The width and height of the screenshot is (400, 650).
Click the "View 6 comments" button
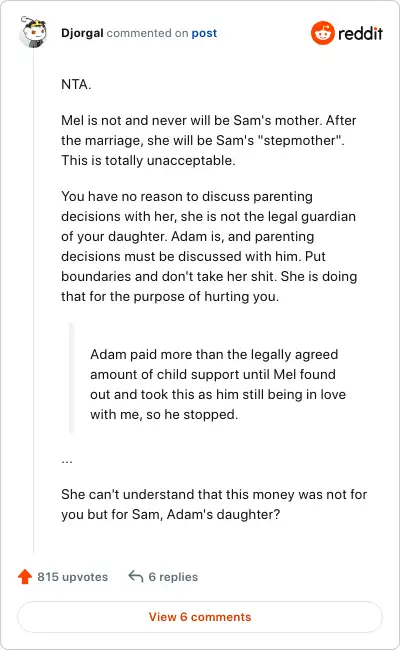click(200, 617)
